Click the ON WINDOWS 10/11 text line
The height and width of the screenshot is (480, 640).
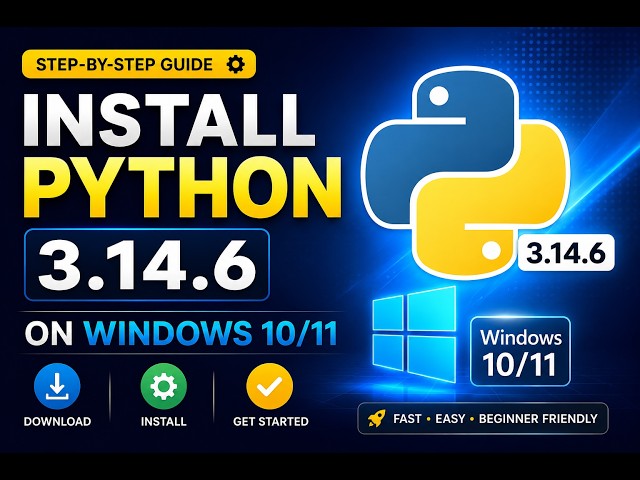coord(181,333)
